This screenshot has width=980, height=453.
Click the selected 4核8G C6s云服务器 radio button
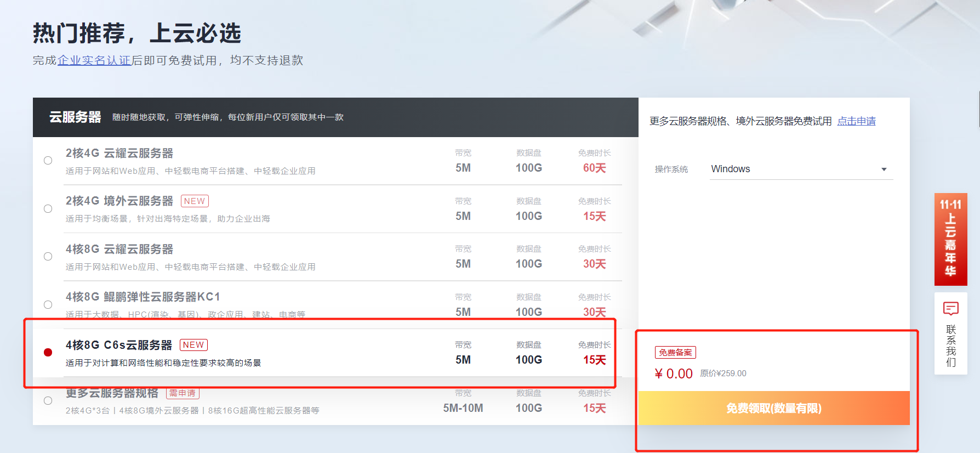click(x=48, y=353)
